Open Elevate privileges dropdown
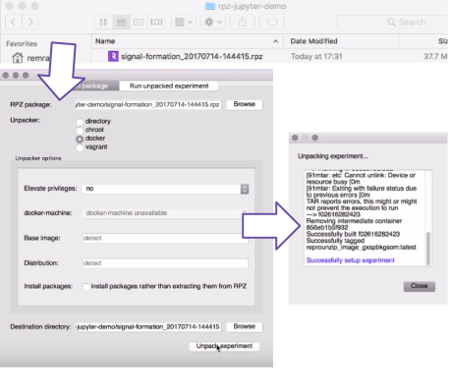 165,189
